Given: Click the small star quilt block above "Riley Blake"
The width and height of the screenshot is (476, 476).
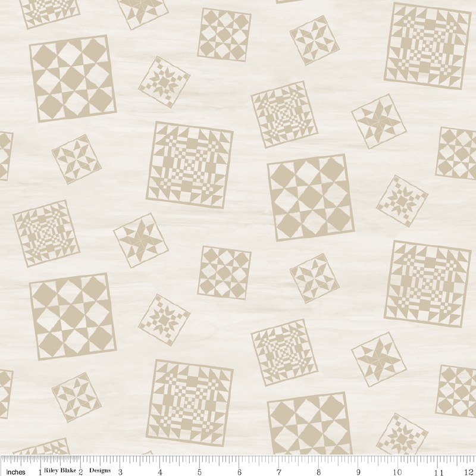Looking at the screenshot, I should tap(76, 396).
